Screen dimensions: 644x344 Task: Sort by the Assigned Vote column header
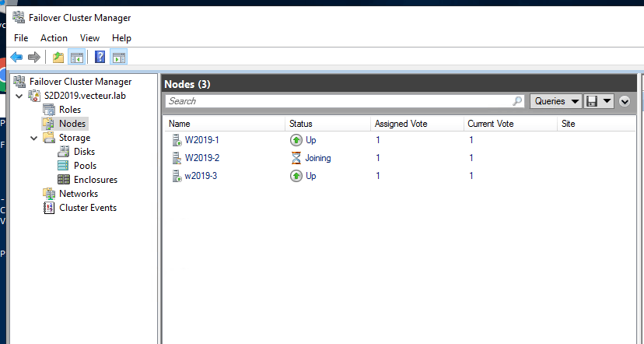pyautogui.click(x=401, y=124)
